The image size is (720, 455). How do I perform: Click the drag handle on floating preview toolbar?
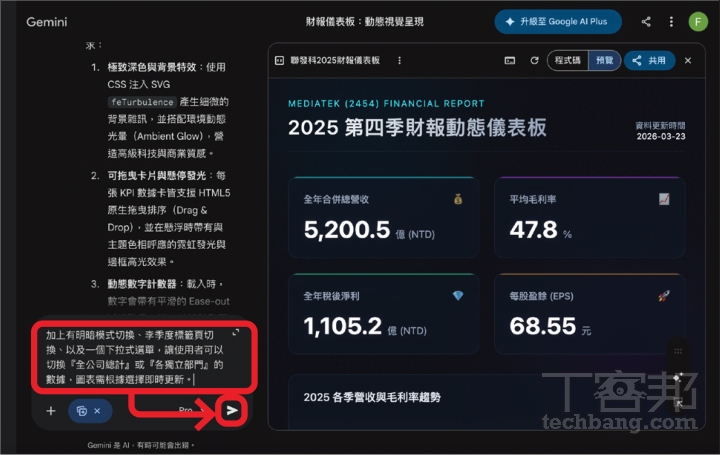678,351
